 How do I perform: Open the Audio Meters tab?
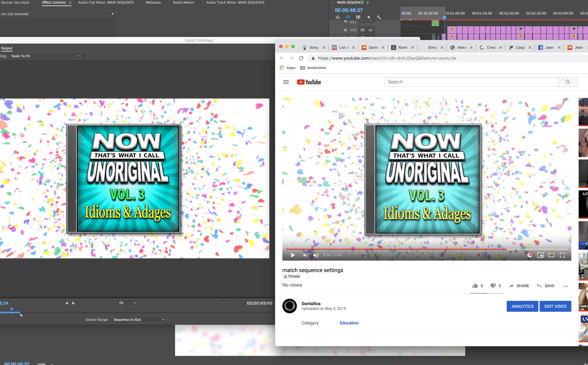pos(183,2)
